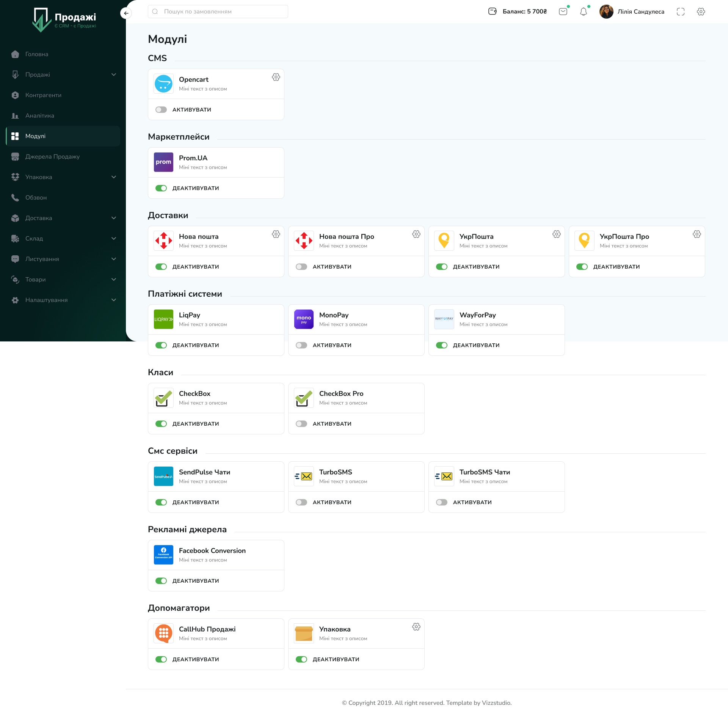Open Нова пошта settings gear
Viewport: 728px width, 717px height.
pyautogui.click(x=276, y=234)
